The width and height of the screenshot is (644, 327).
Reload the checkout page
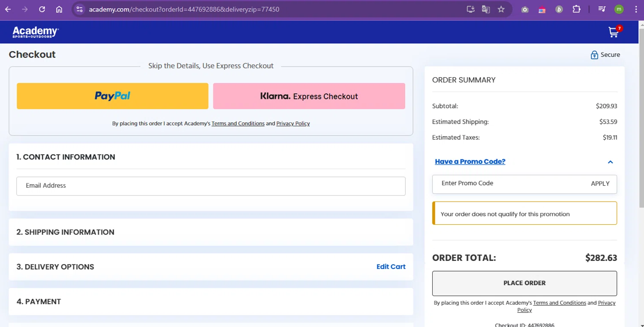(x=42, y=9)
